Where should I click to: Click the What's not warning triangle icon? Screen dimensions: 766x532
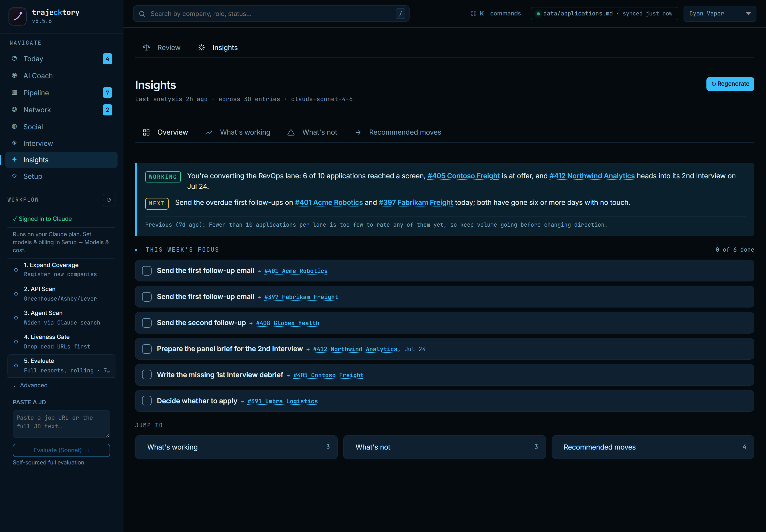[291, 132]
